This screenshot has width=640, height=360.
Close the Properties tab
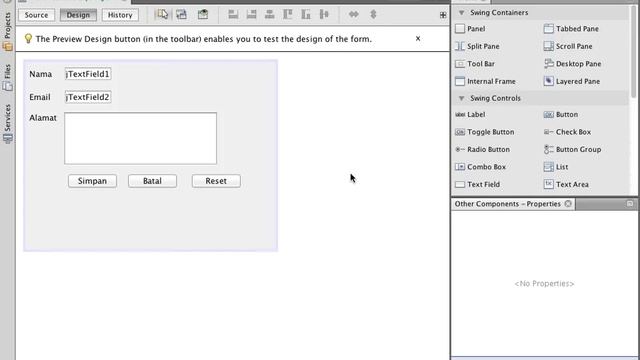pyautogui.click(x=568, y=204)
